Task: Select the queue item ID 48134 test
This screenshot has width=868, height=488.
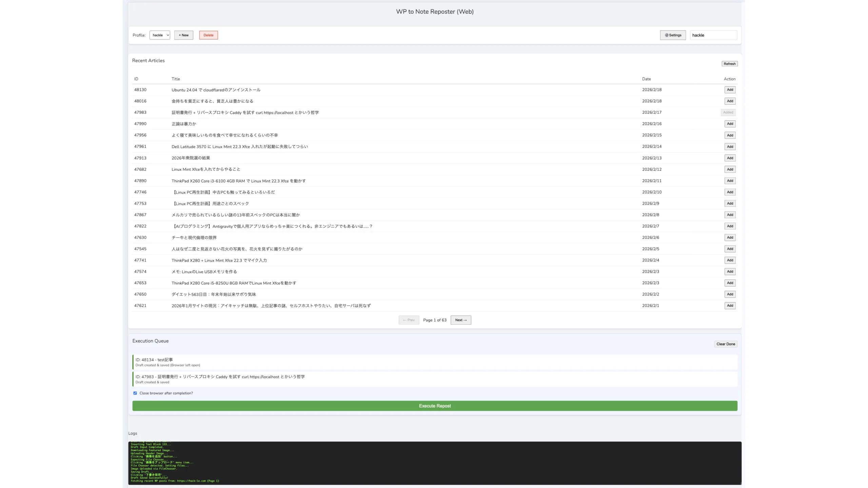Action: point(435,362)
